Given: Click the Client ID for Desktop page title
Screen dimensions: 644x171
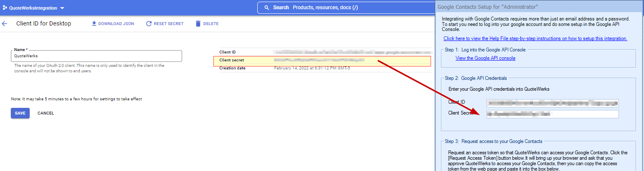Looking at the screenshot, I should click(x=43, y=24).
